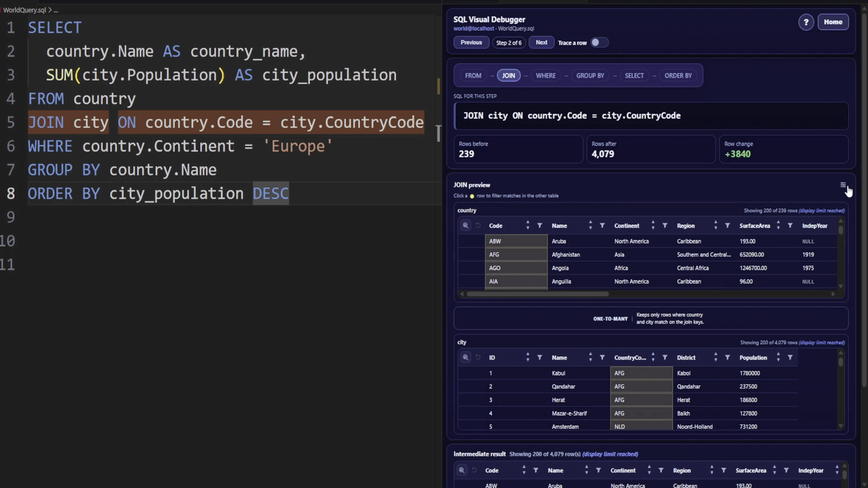Screen dimensions: 868x488
Task: Sort Intermediate result by IndepYear
Action: tap(836, 470)
